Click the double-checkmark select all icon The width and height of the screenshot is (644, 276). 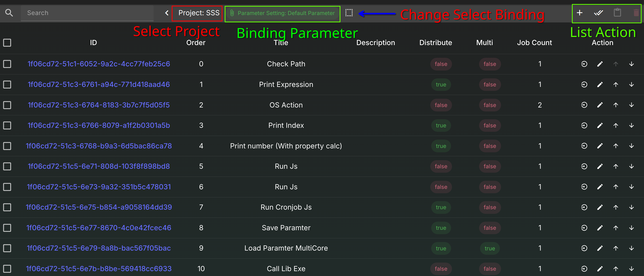coord(598,13)
